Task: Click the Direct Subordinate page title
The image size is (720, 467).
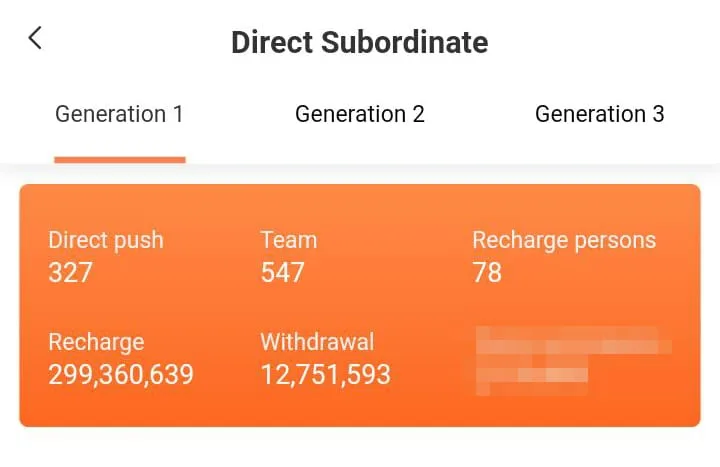Action: [360, 42]
